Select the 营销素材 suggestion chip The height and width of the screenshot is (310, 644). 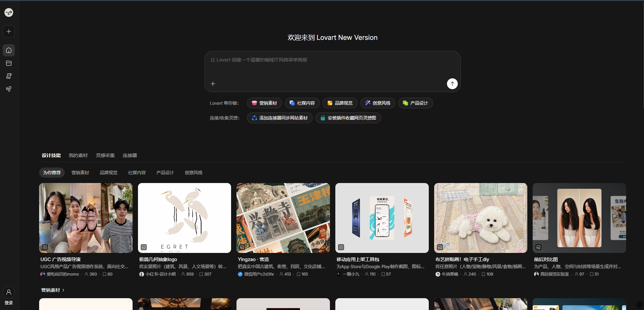coord(264,103)
